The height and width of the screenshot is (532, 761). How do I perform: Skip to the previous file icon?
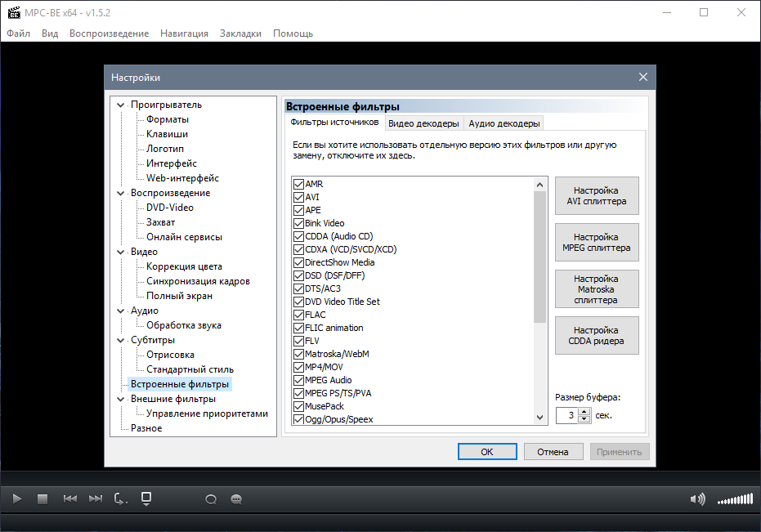coord(70,498)
